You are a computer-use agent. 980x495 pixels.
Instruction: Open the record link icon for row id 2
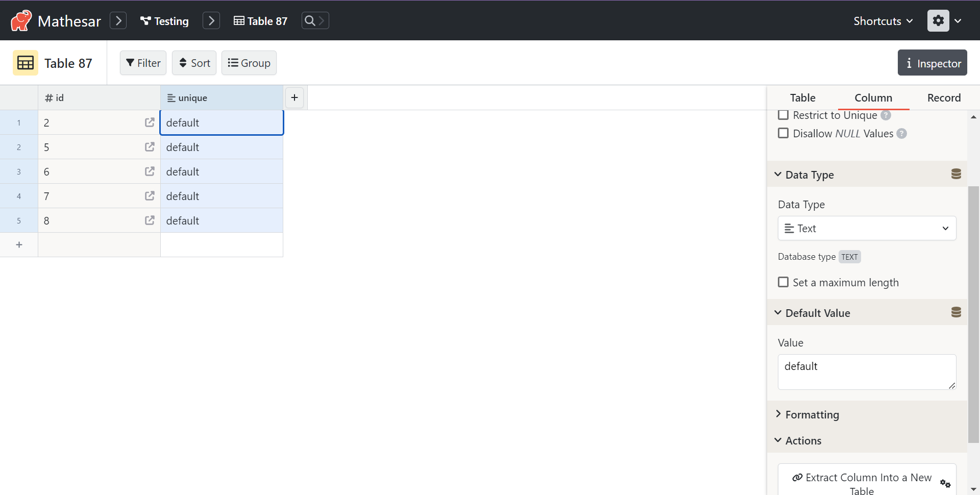point(150,122)
